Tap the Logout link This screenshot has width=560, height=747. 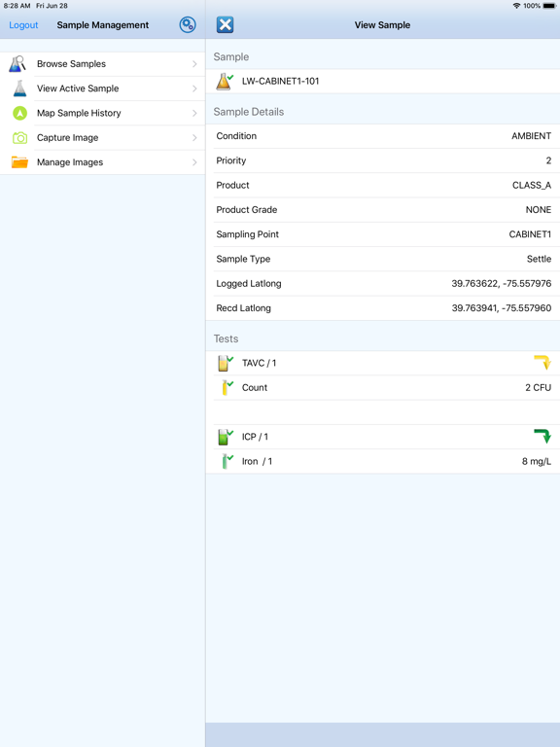[x=23, y=25]
